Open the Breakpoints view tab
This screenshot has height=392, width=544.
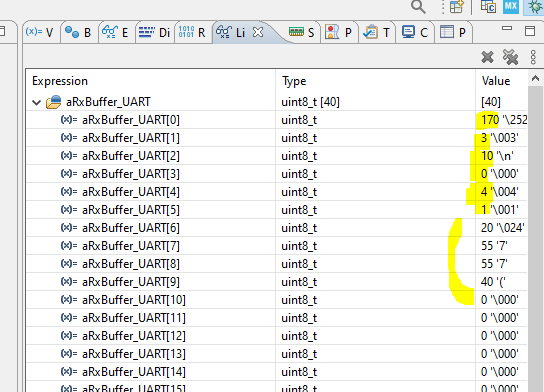78,32
